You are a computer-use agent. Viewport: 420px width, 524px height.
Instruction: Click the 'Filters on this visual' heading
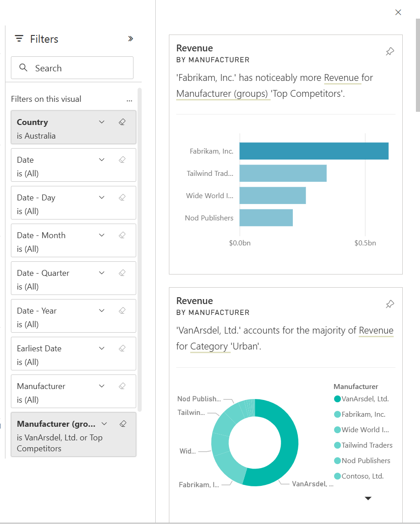(x=46, y=99)
